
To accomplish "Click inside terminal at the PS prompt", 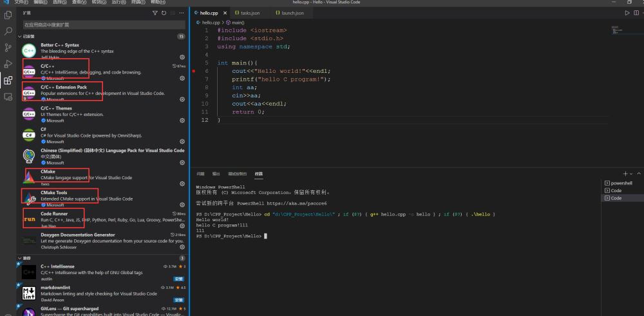I will coord(265,236).
